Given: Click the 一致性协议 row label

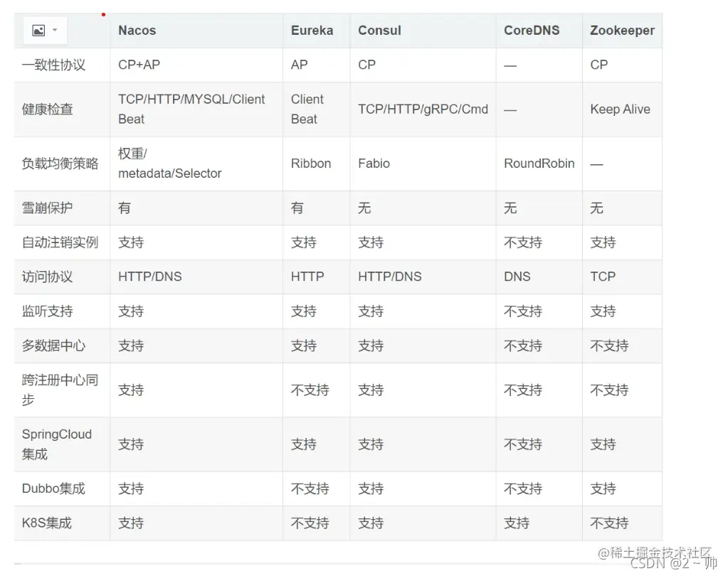Looking at the screenshot, I should point(54,65).
